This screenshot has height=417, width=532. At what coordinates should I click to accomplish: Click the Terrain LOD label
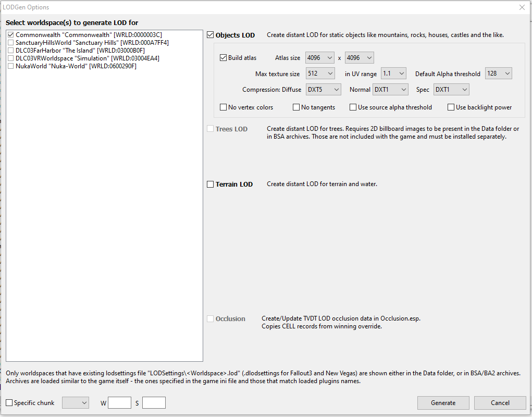coord(234,184)
